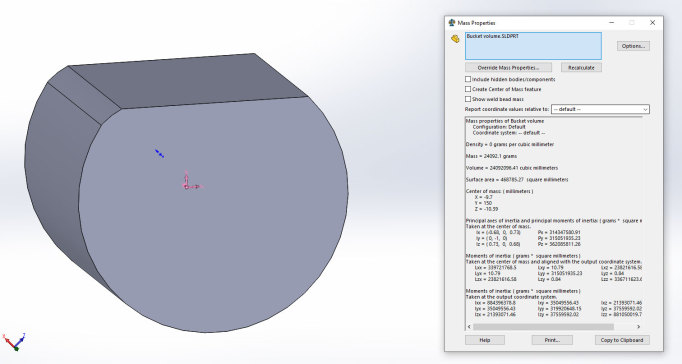The image size is (682, 364).
Task: Click the Center of mass Y = 150 value
Action: point(483,203)
